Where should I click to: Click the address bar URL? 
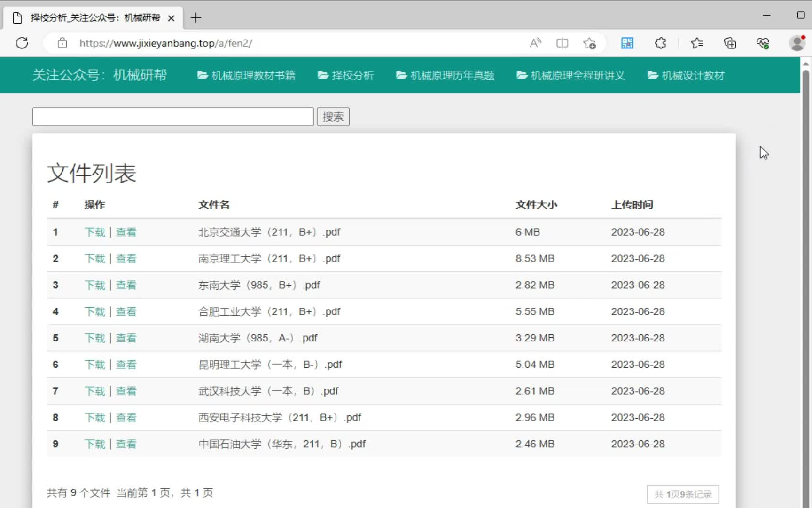click(166, 43)
